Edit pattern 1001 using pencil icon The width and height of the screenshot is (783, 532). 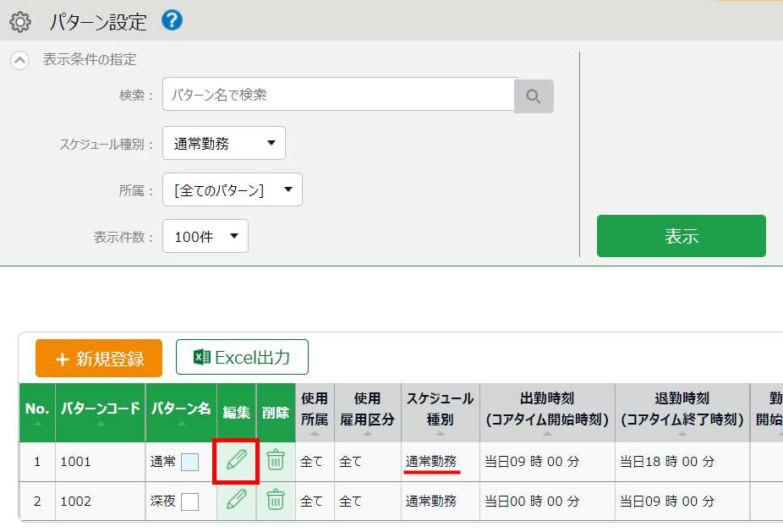(x=237, y=460)
